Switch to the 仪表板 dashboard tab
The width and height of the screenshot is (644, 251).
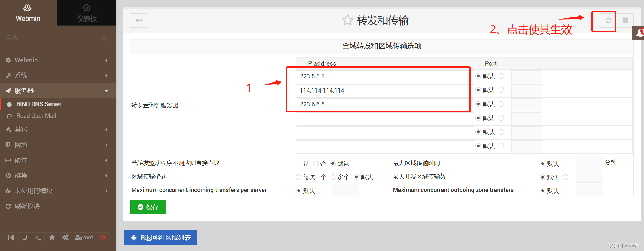pos(87,13)
